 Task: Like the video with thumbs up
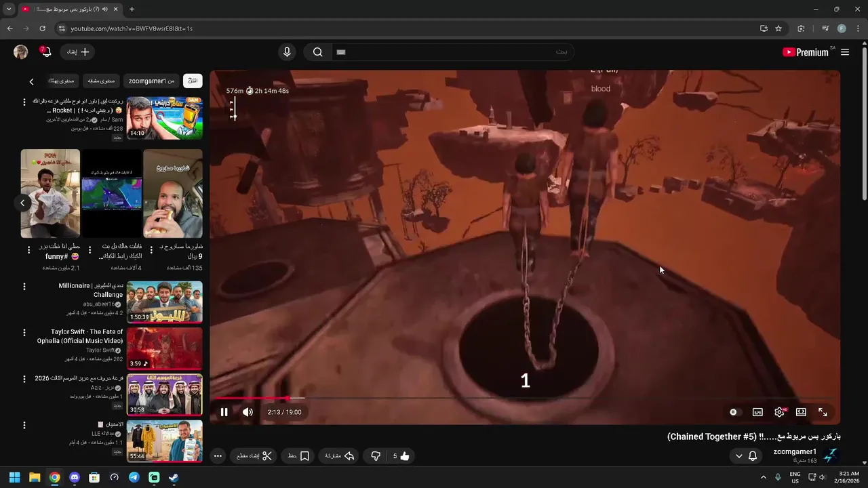coord(401,456)
